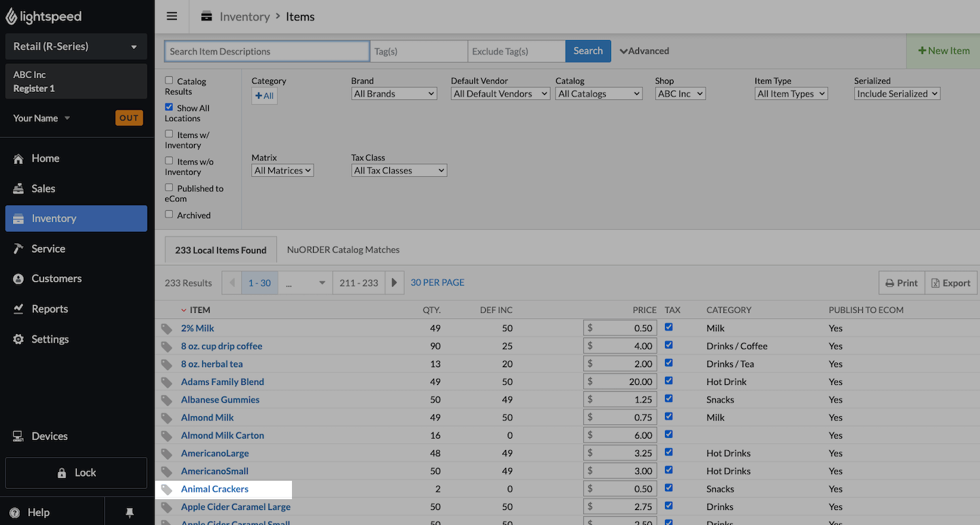Click the Search Item Descriptions field
The width and height of the screenshot is (980, 525).
(267, 51)
